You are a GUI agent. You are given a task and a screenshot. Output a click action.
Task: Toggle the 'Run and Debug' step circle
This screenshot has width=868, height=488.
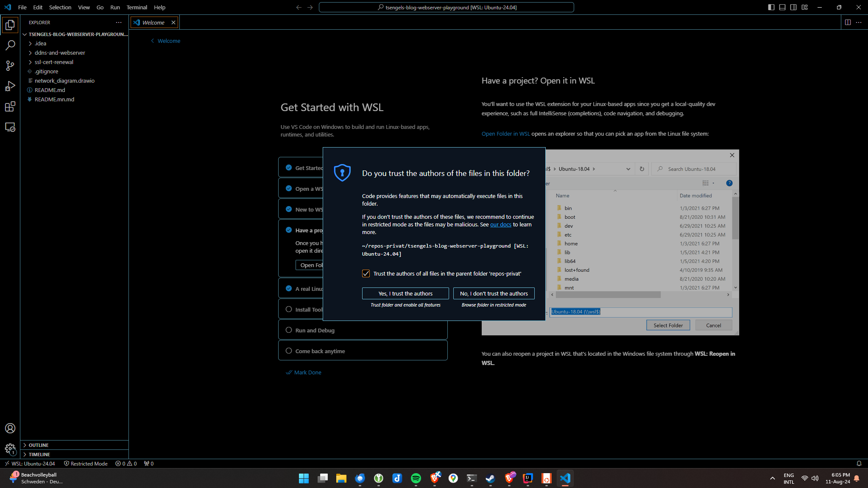289,330
